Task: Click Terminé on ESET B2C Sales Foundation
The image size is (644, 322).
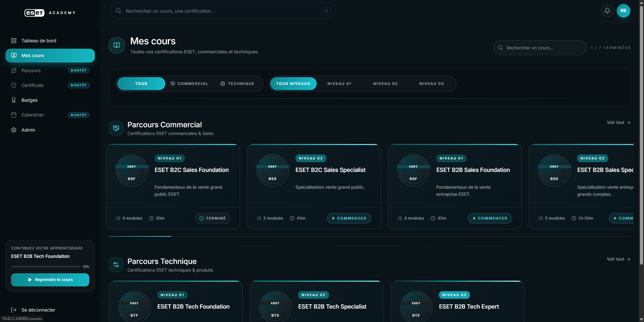Action: coord(213,218)
